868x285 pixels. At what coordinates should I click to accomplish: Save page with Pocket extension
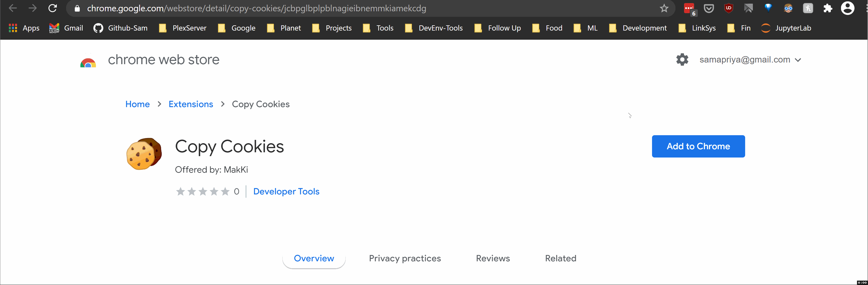709,8
